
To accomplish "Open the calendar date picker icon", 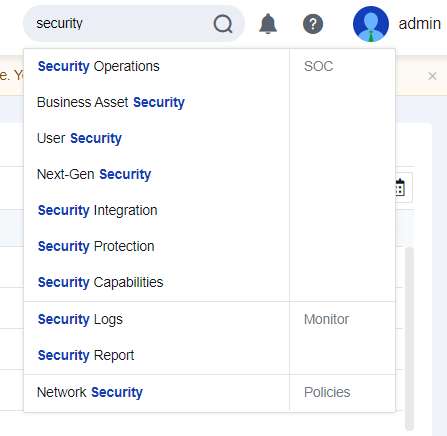I will (400, 187).
